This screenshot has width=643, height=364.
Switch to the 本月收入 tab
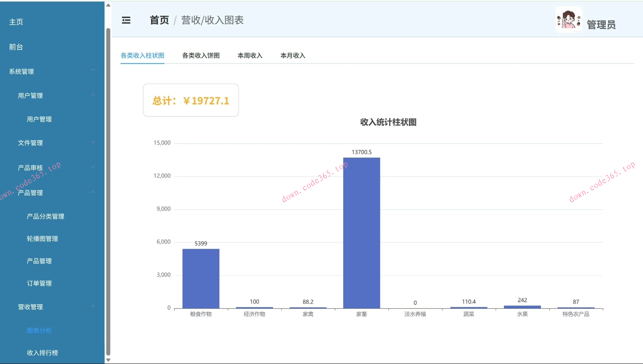click(292, 56)
